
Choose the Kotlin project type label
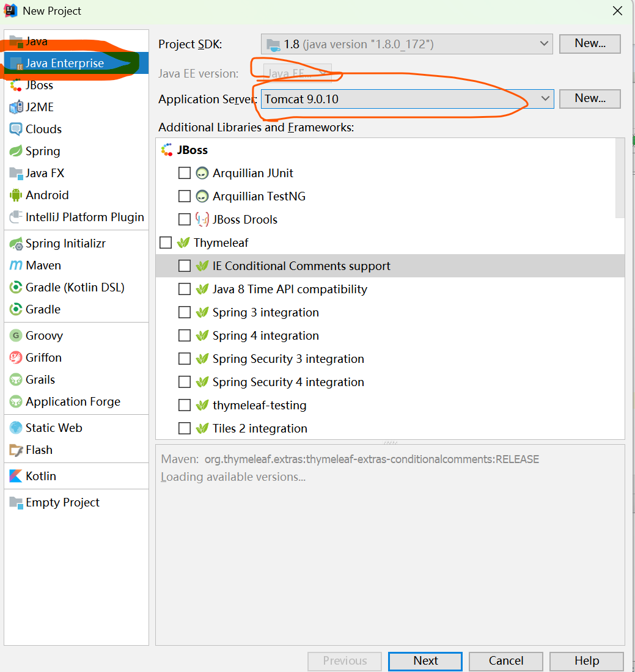[41, 476]
